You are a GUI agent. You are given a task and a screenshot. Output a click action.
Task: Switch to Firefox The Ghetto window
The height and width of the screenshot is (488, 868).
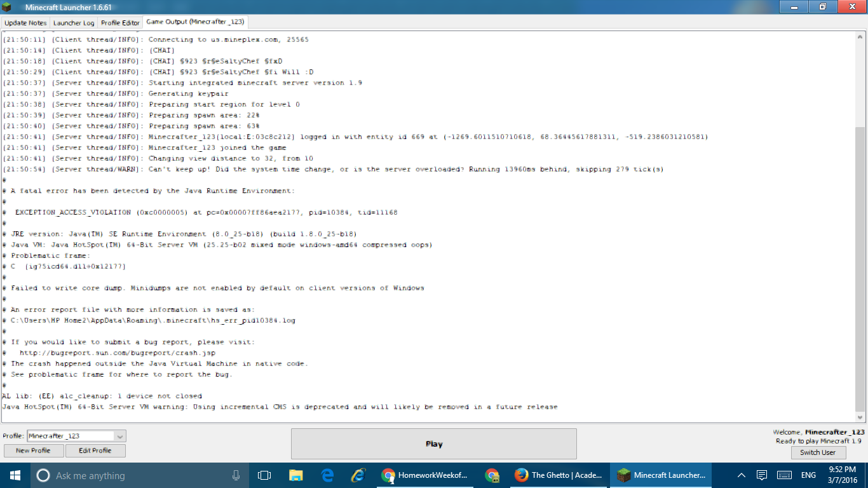point(559,475)
